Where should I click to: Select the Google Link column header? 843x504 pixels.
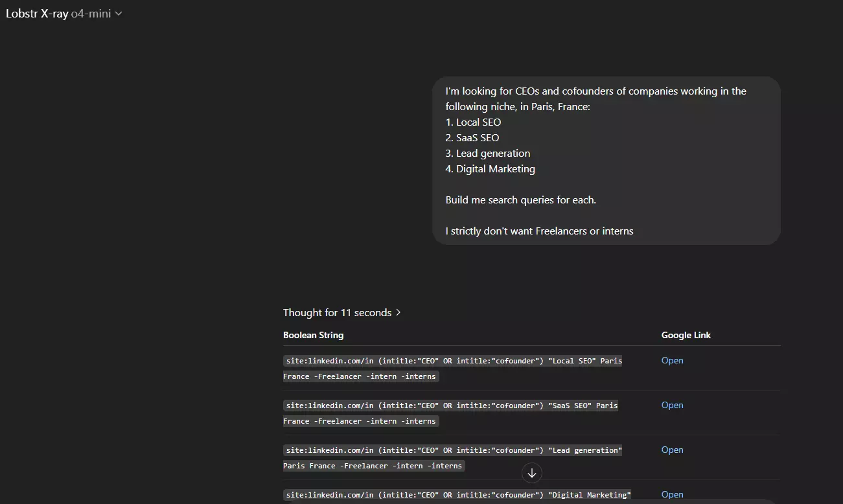(686, 335)
